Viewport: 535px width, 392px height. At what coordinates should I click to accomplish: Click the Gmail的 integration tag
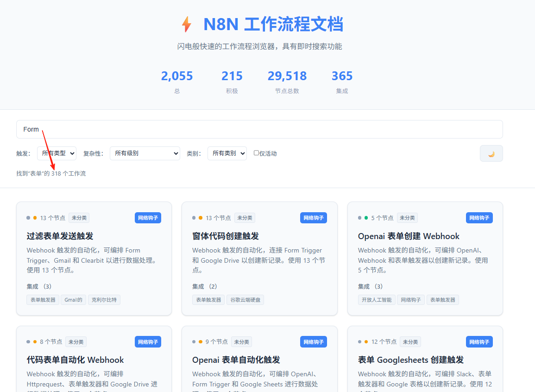73,300
